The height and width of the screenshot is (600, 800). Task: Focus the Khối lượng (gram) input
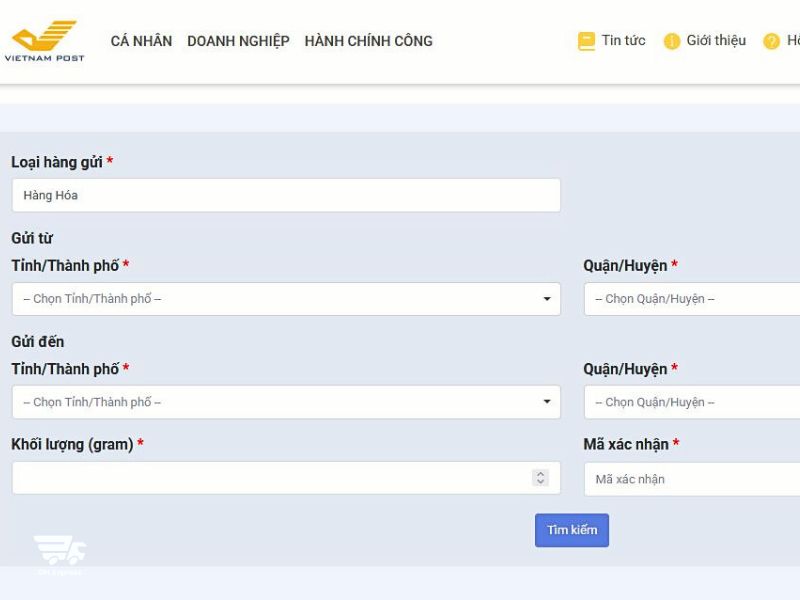[270, 478]
